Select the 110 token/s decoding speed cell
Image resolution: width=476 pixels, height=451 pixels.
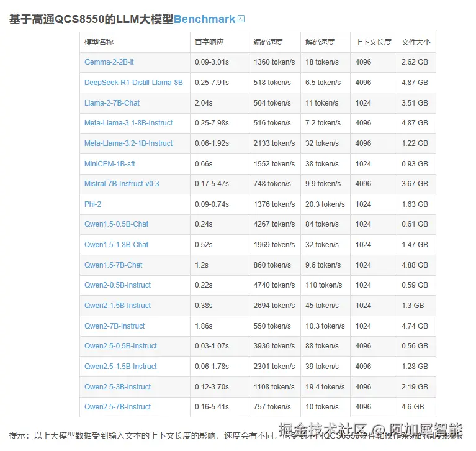[x=325, y=285]
